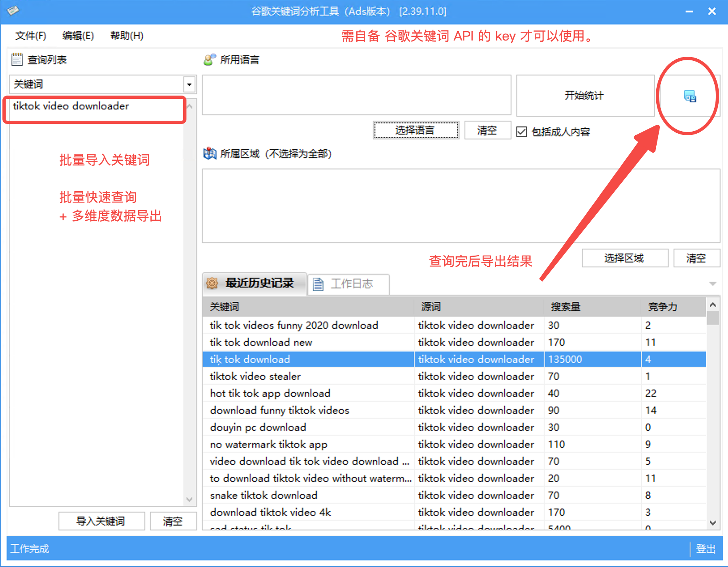Image resolution: width=728 pixels, height=567 pixels.
Task: Click the language selection text field
Action: tap(356, 95)
